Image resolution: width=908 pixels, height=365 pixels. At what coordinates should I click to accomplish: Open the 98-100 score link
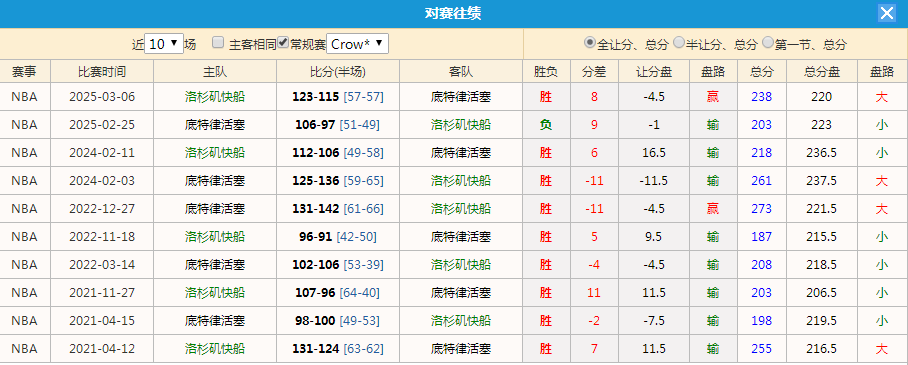pyautogui.click(x=316, y=320)
